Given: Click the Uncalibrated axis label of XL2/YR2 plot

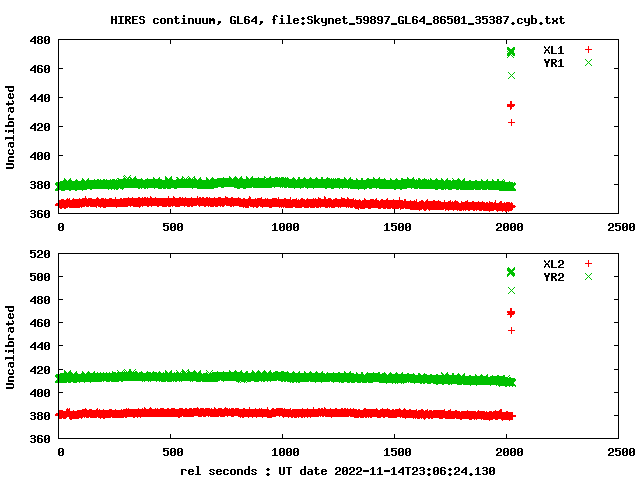Looking at the screenshot, I should (x=10, y=347).
